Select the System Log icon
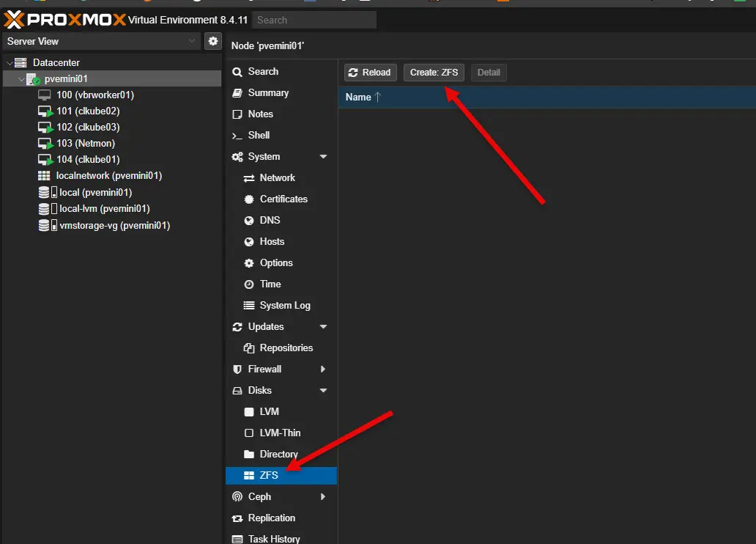Image resolution: width=756 pixels, height=544 pixels. coord(250,305)
